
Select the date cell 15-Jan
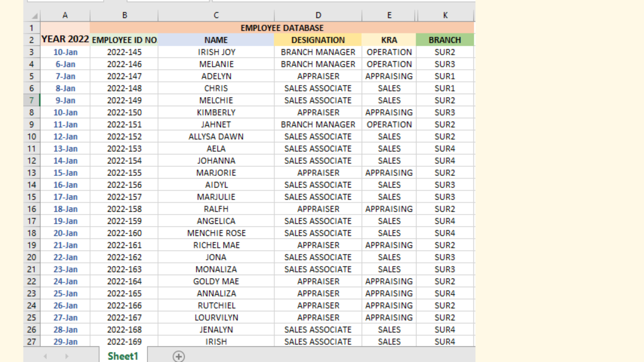click(65, 173)
